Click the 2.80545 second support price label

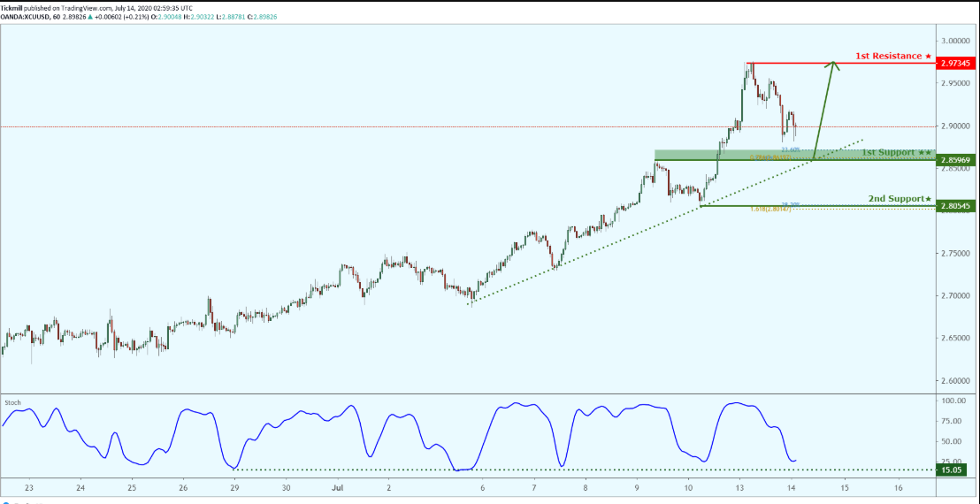coord(955,205)
